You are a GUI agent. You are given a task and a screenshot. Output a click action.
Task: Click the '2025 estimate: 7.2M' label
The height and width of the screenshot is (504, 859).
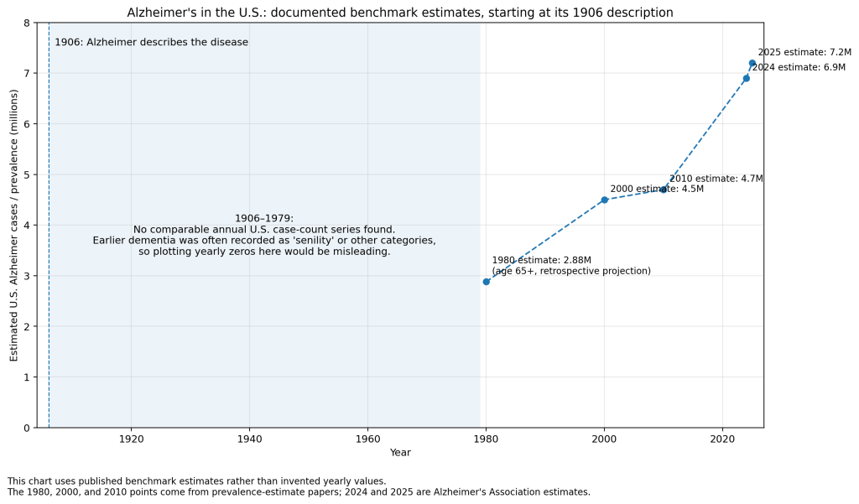[x=804, y=52]
